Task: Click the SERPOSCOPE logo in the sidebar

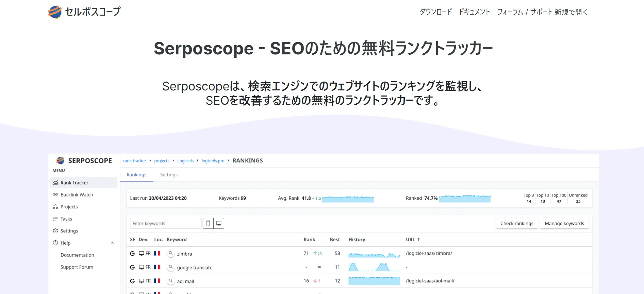Action: (x=84, y=160)
